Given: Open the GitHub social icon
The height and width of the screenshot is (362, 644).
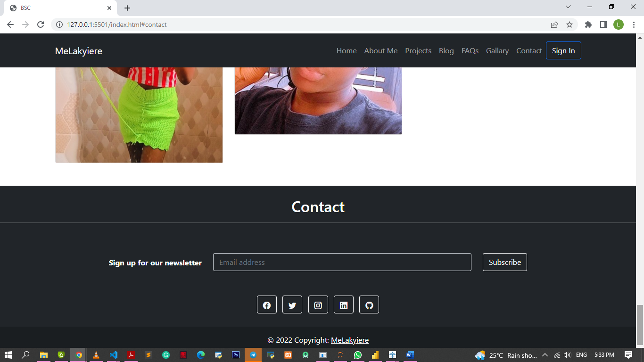Looking at the screenshot, I should coord(369,304).
